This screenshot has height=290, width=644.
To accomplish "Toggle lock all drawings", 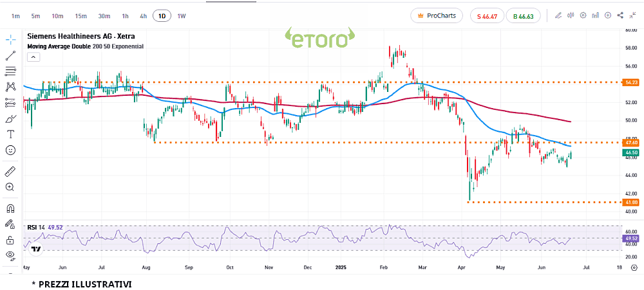I will coord(10,240).
